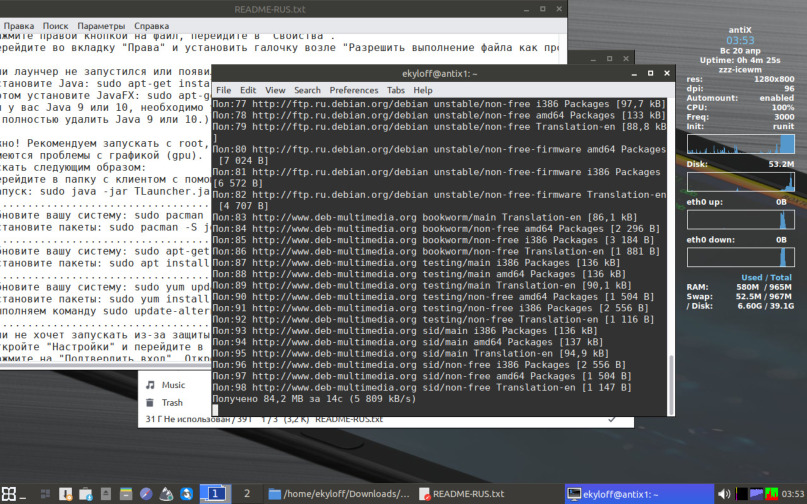Screen dimensions: 807x504
Task: Click the purple memory monitor tray applet
Action: (756, 494)
